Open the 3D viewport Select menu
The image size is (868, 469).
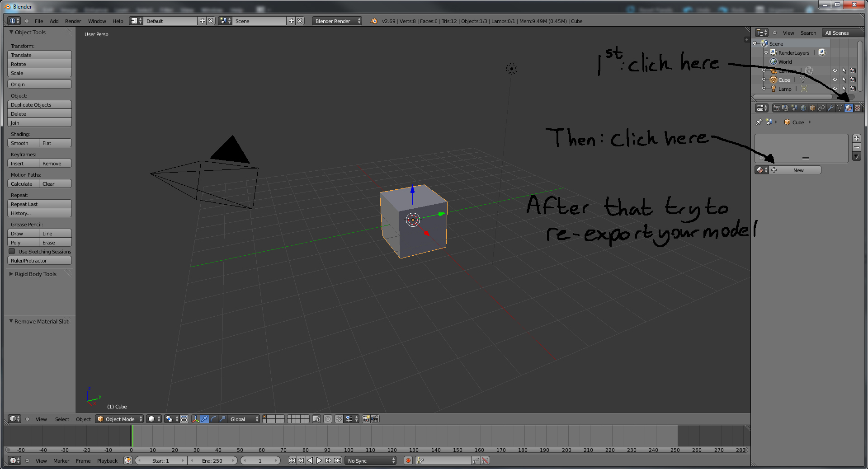pos(62,419)
